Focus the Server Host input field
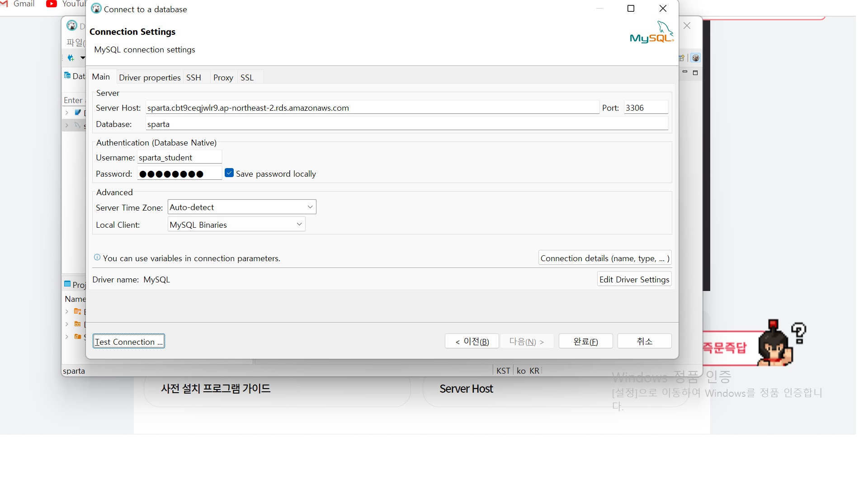The height and width of the screenshot is (488, 868). point(373,108)
